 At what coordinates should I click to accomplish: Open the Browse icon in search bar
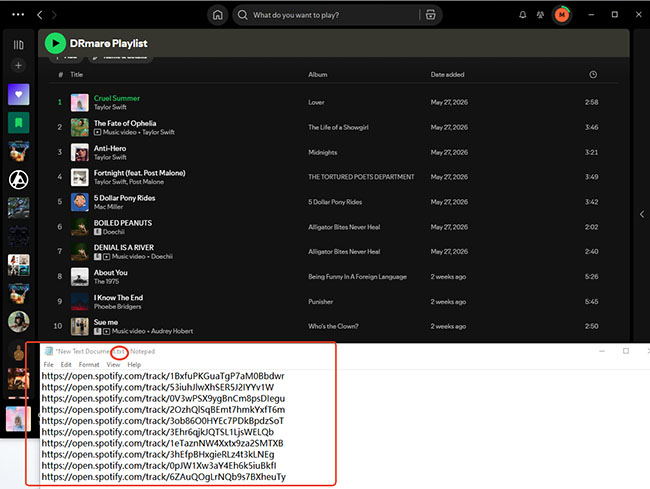coord(431,15)
